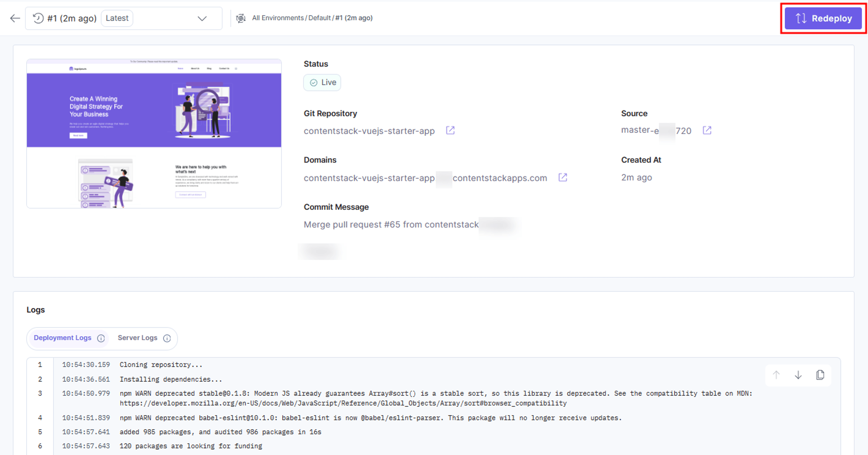Screen dimensions: 868x455
Task: Click the master source commit text
Action: click(x=656, y=131)
